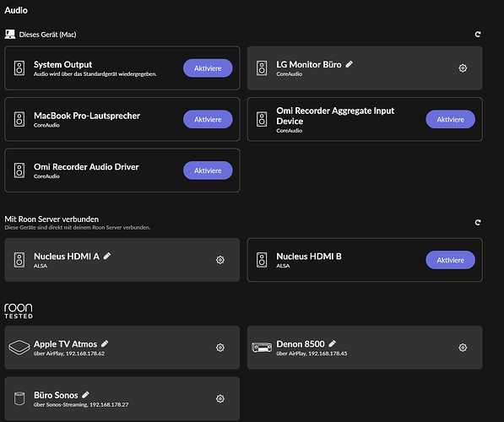The height and width of the screenshot is (422, 504).
Task: Refresh devices for Dieses Gerät (Mac)
Action: point(478,34)
